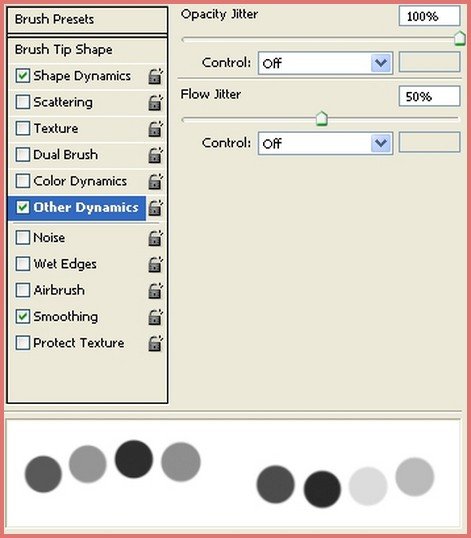This screenshot has height=538, width=471.
Task: Toggle the Texture lock icon
Action: [x=155, y=129]
